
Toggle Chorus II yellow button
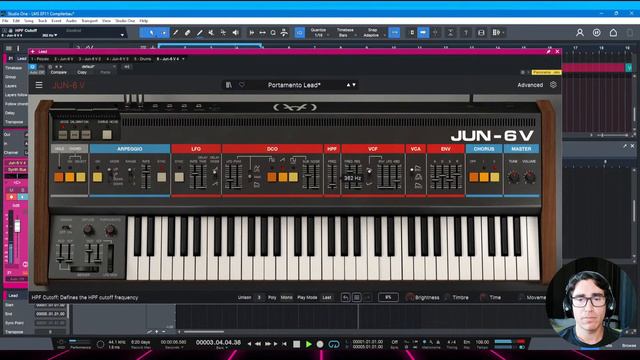coord(495,177)
